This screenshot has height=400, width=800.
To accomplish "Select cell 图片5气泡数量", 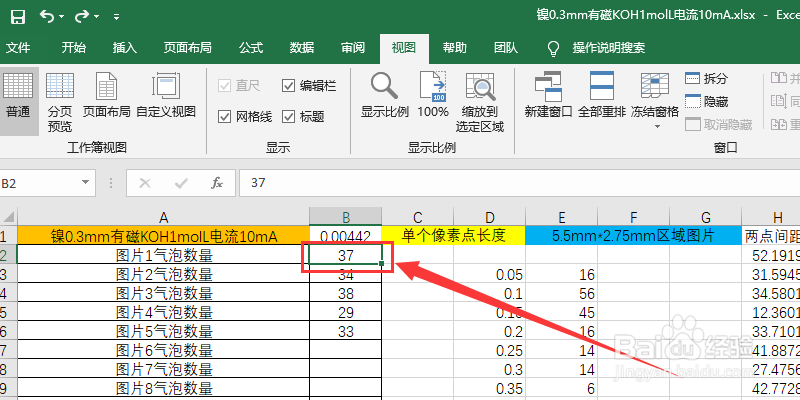I will click(x=163, y=331).
